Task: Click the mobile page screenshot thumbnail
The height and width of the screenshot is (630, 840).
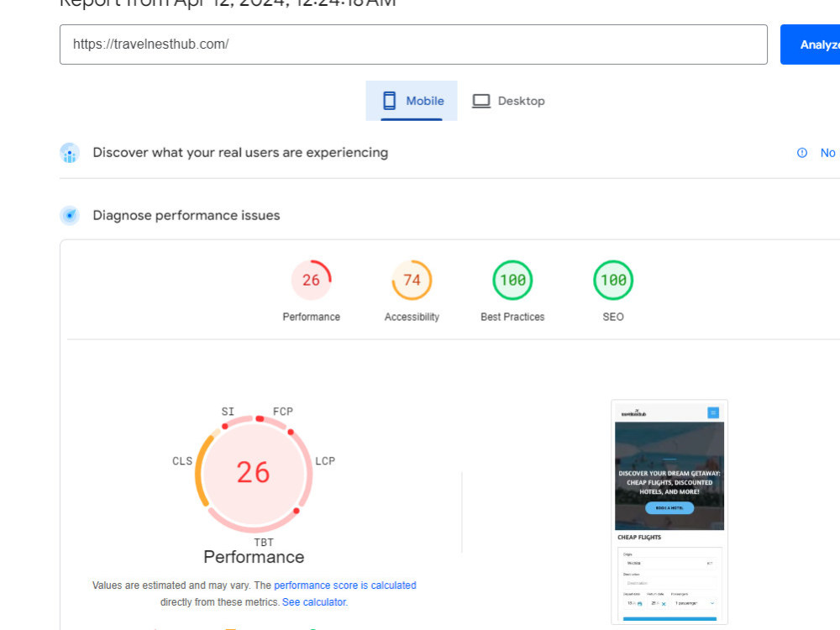Action: pos(669,512)
